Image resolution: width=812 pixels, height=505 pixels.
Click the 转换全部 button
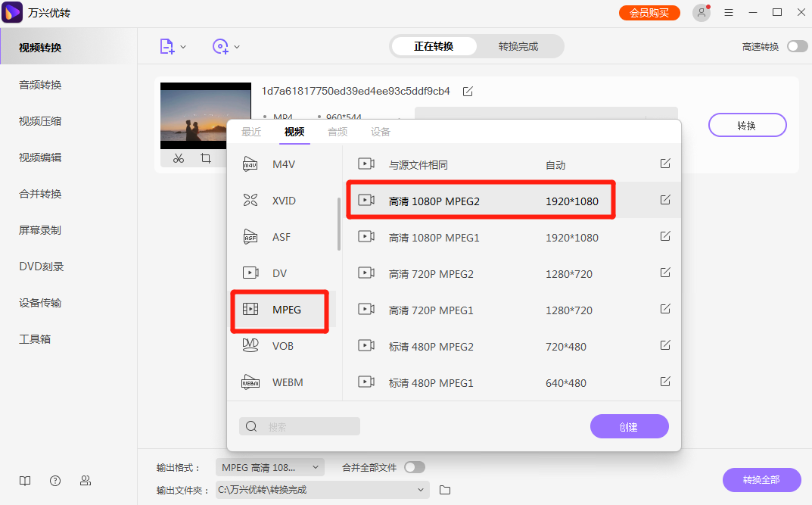tap(761, 480)
